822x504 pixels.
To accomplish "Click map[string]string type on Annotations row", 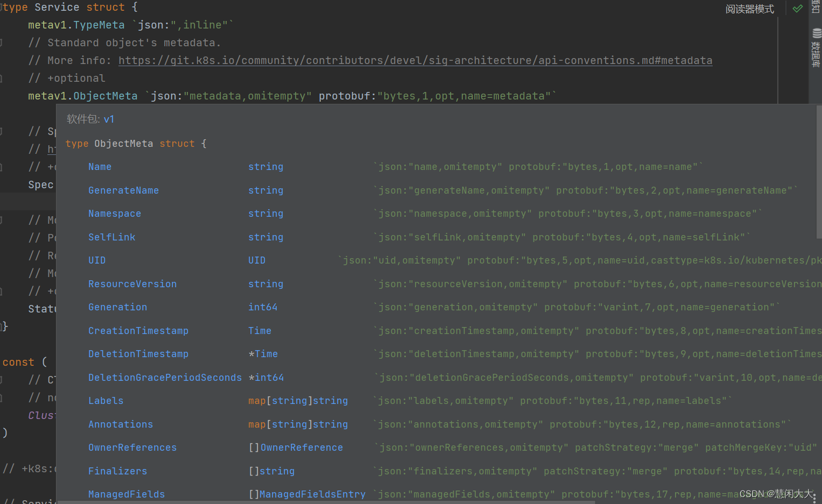I will [x=298, y=424].
